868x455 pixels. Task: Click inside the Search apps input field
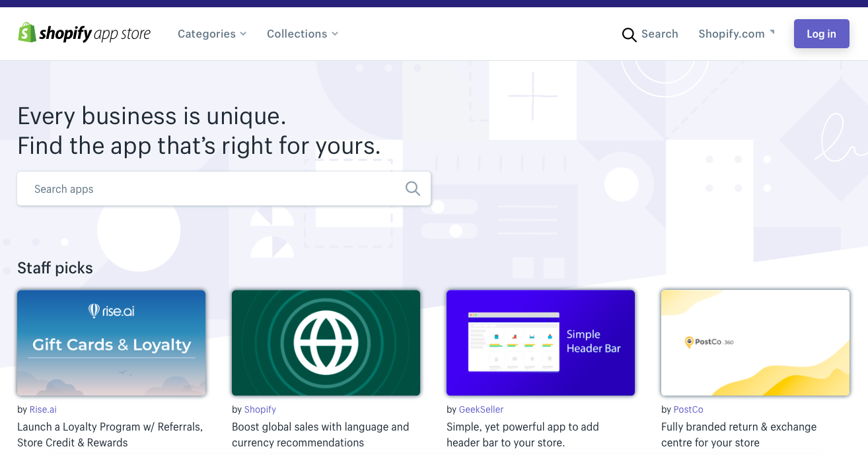pyautogui.click(x=198, y=188)
